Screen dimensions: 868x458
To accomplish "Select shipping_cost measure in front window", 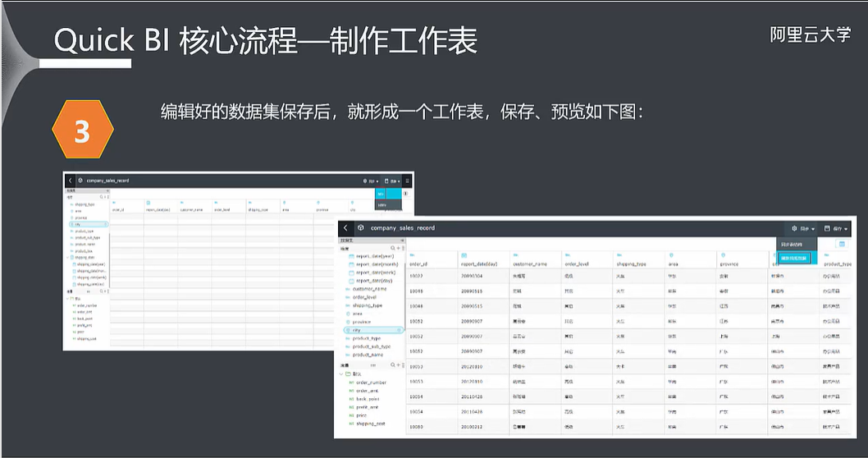I will point(370,424).
